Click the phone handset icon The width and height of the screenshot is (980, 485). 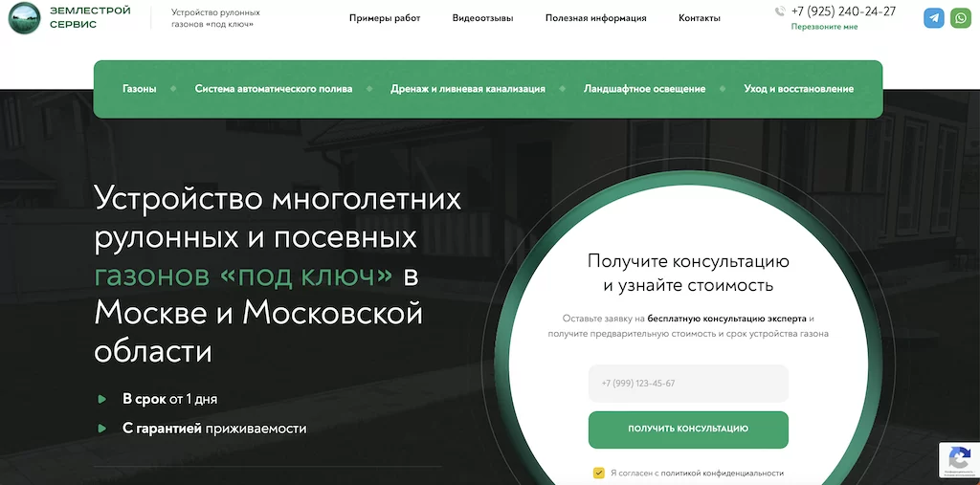click(x=780, y=11)
